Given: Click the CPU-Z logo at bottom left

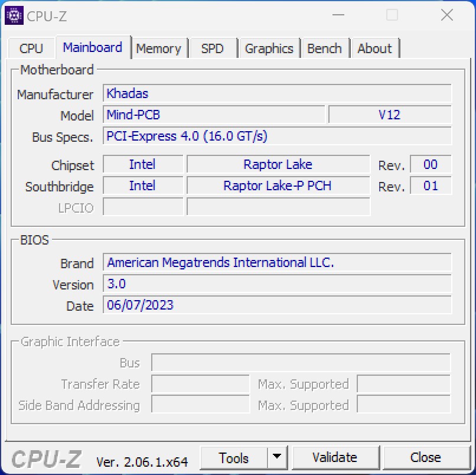Looking at the screenshot, I should [47, 458].
